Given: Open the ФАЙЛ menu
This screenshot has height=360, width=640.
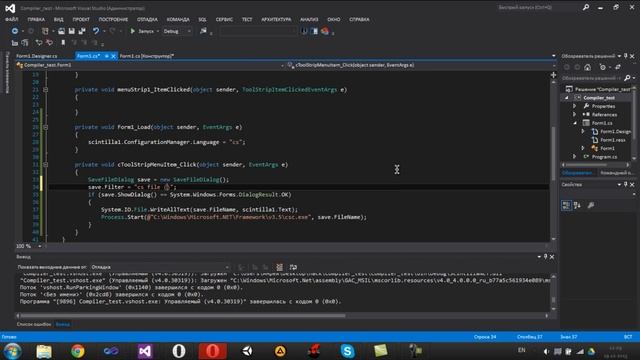Looking at the screenshot, I should (11, 19).
